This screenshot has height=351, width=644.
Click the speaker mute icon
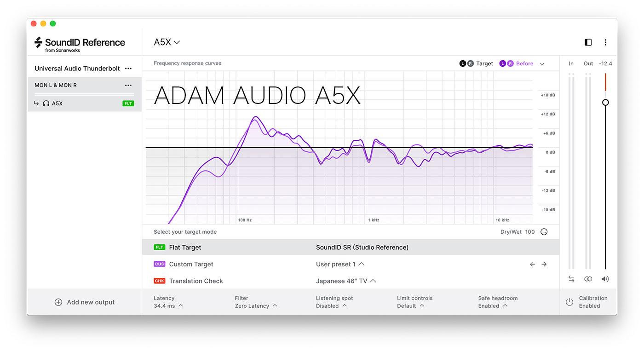coord(605,279)
